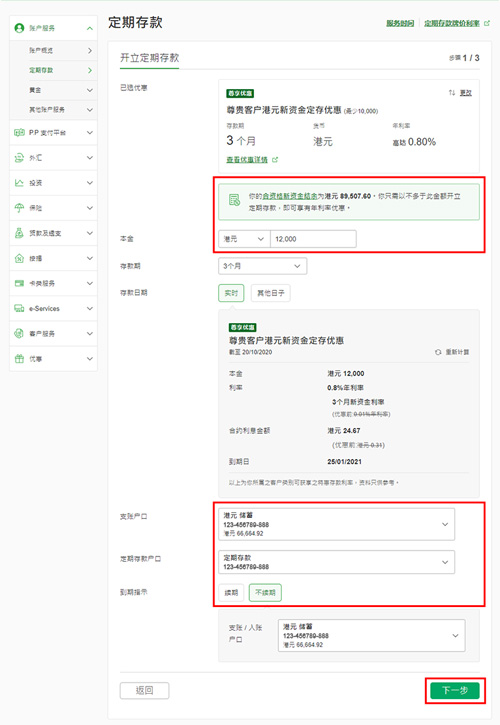Screen dimensions: 500x725
Task: Expand the 黄金 submenu
Action: coord(90,90)
